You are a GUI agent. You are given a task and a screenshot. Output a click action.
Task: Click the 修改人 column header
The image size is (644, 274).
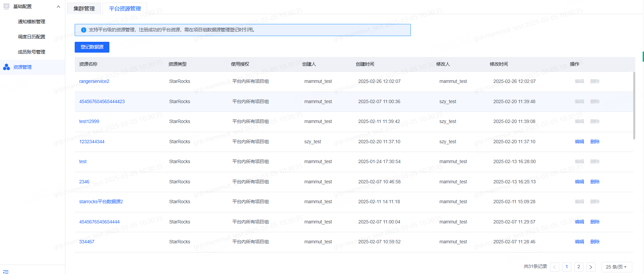[x=443, y=64]
